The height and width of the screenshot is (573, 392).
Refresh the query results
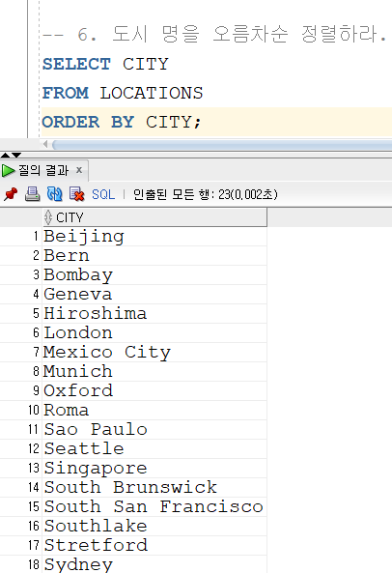click(x=54, y=194)
